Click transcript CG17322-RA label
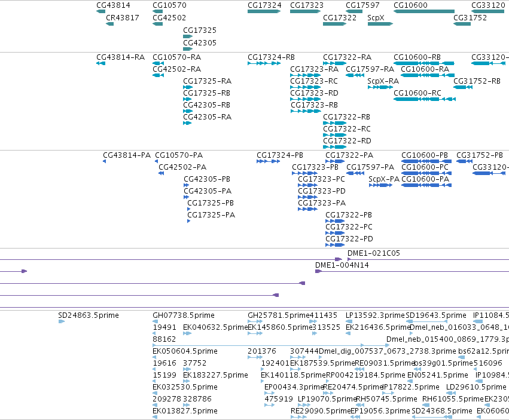Viewport: 509px width, 420px height. (x=347, y=57)
